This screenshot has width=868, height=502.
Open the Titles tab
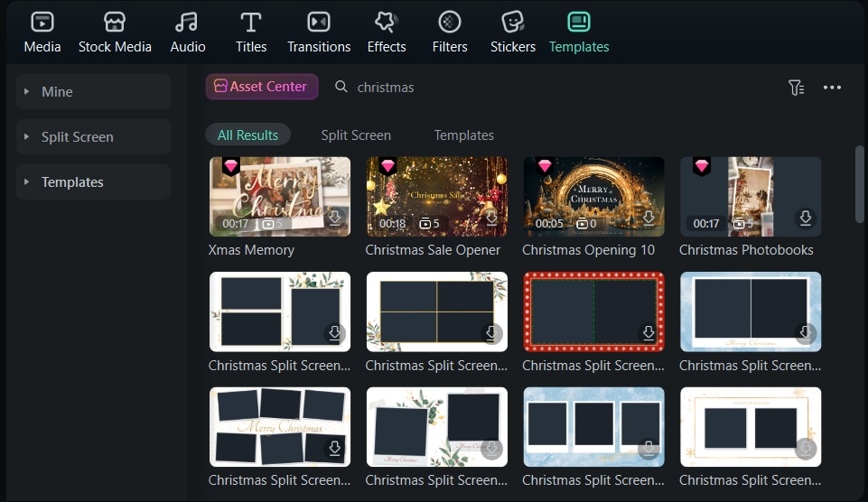(x=251, y=33)
